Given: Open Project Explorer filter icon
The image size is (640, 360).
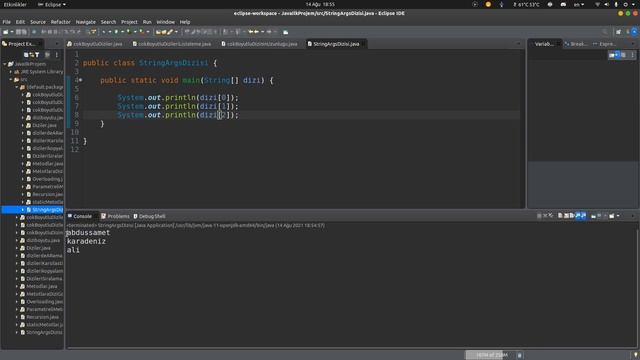Looking at the screenshot, I should [x=37, y=55].
